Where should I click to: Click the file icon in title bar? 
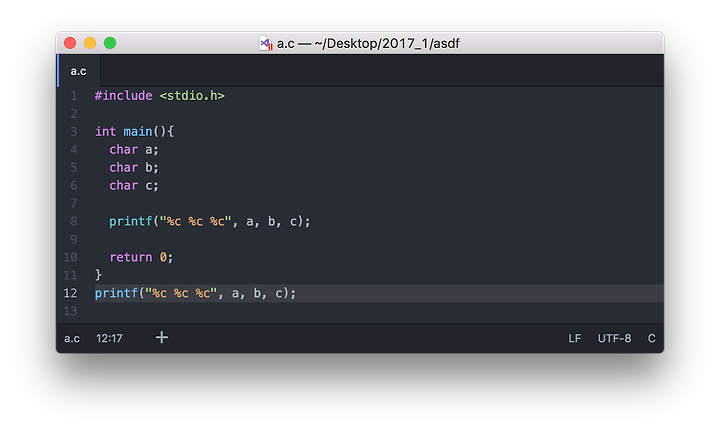pos(266,44)
